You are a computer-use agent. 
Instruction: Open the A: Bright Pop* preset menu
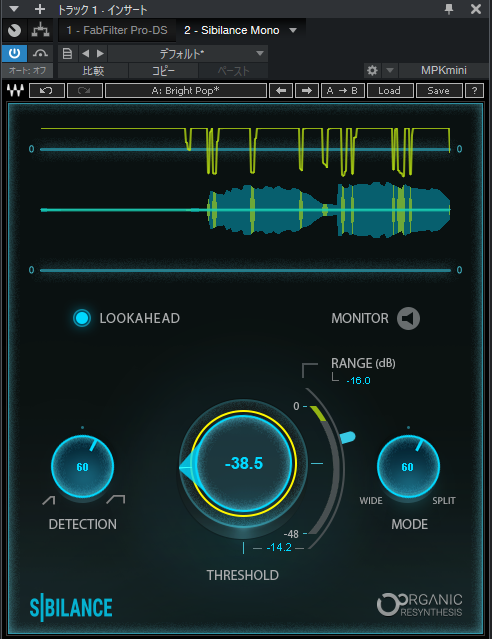click(x=186, y=90)
